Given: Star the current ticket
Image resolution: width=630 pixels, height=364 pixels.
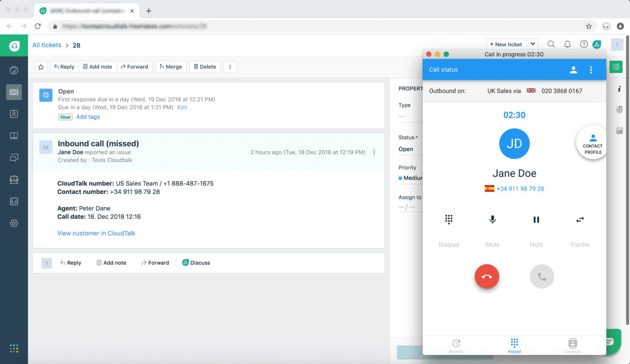Looking at the screenshot, I should click(41, 66).
